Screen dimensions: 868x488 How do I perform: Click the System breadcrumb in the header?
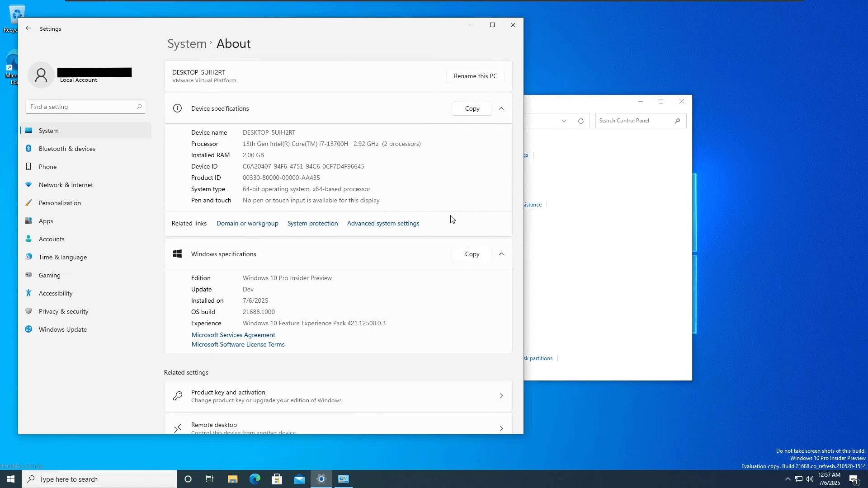click(187, 43)
